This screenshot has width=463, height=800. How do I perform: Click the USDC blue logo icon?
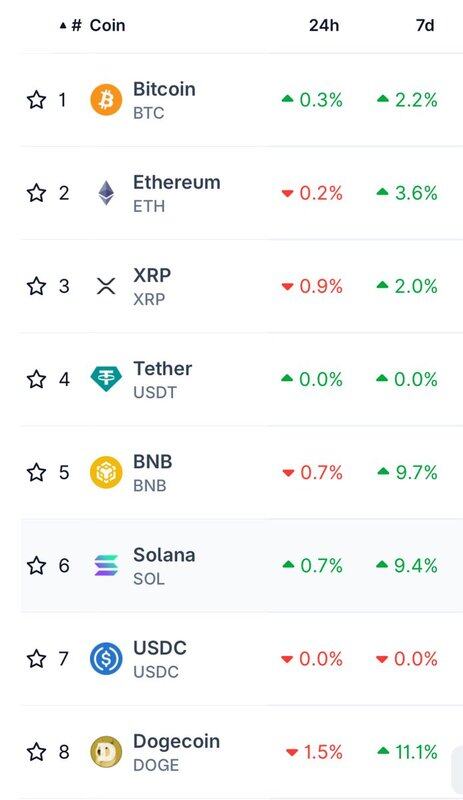tap(106, 659)
